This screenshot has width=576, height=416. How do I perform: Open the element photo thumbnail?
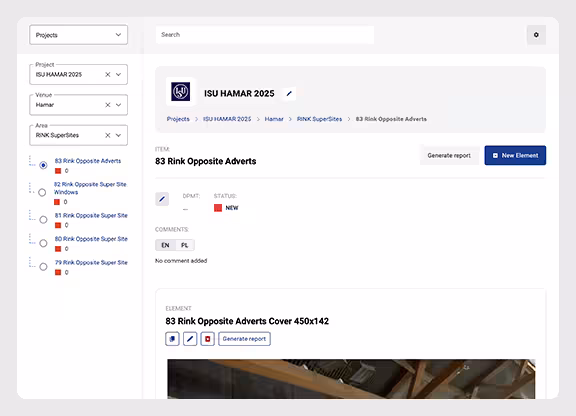click(351, 379)
